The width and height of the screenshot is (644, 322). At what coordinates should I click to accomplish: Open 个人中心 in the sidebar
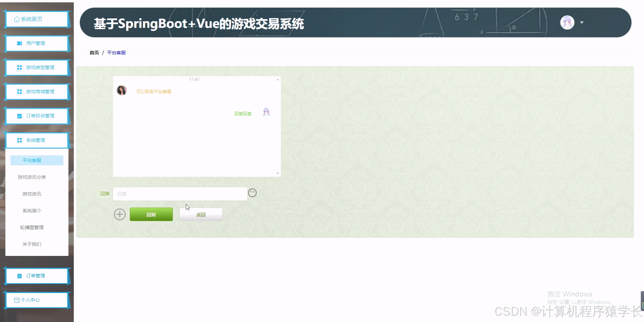pyautogui.click(x=37, y=300)
